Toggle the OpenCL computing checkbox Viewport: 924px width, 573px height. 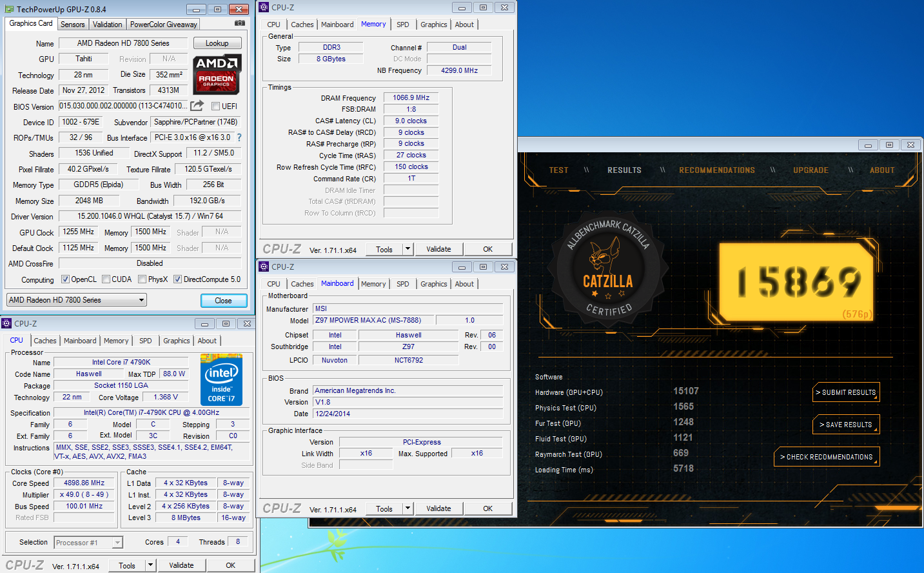pos(65,279)
